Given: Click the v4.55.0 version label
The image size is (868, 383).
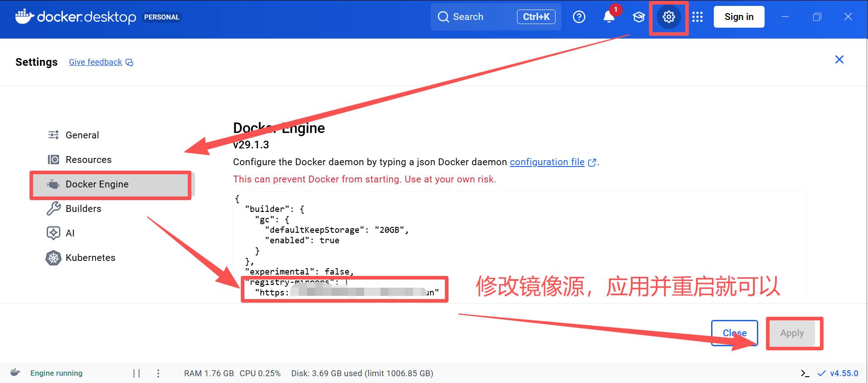Looking at the screenshot, I should 844,373.
